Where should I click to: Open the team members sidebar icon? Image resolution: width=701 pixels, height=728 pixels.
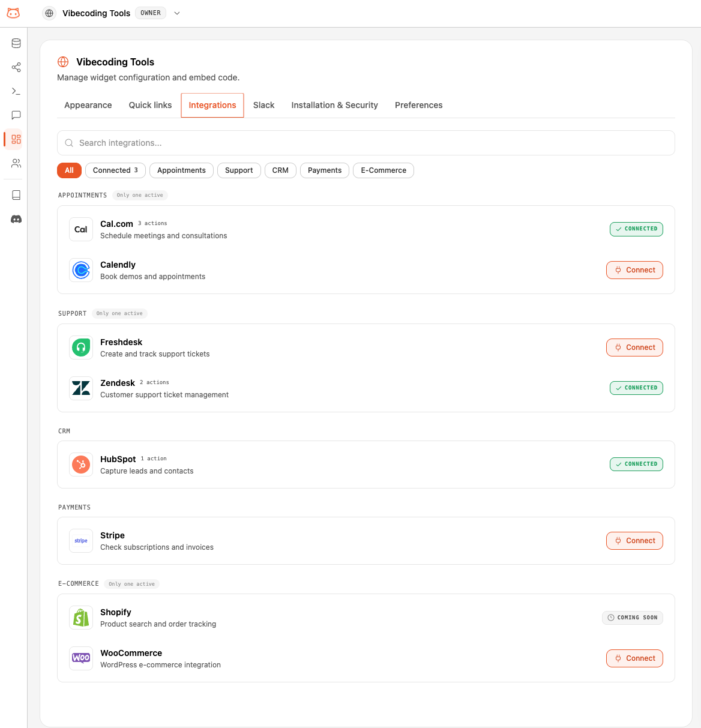[x=16, y=163]
